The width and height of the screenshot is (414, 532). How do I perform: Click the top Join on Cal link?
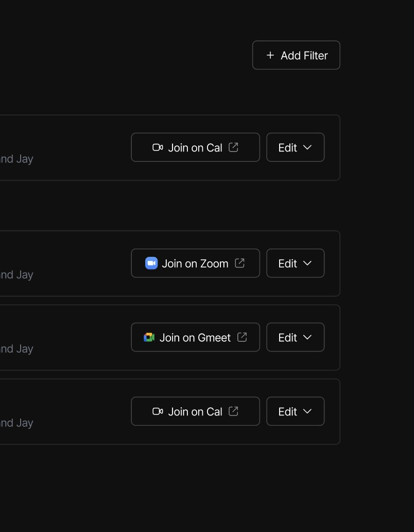(x=195, y=147)
